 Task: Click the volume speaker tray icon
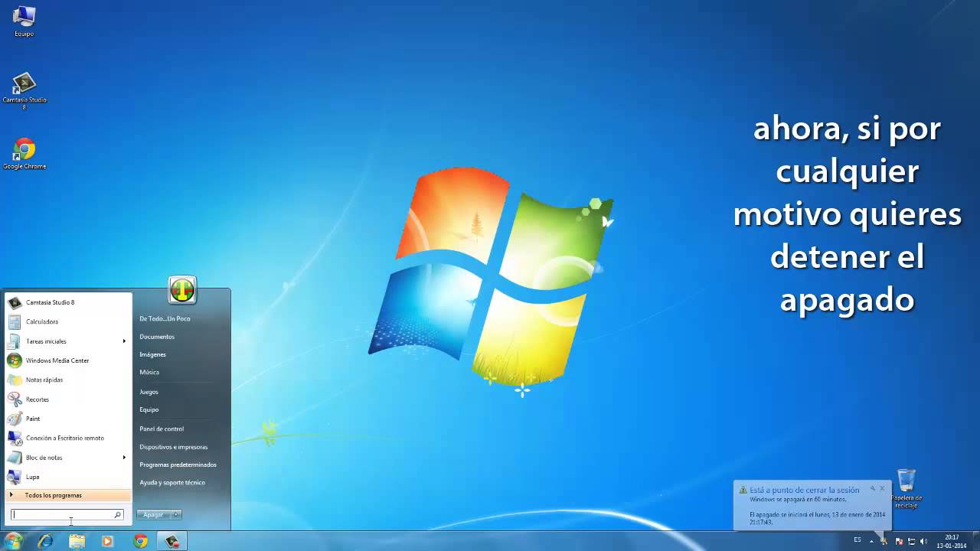click(x=925, y=541)
